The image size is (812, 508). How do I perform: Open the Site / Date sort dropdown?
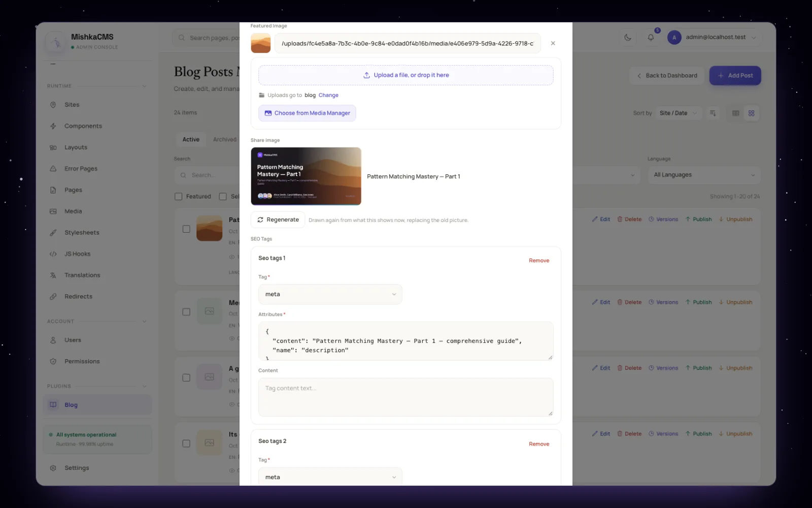click(x=678, y=113)
